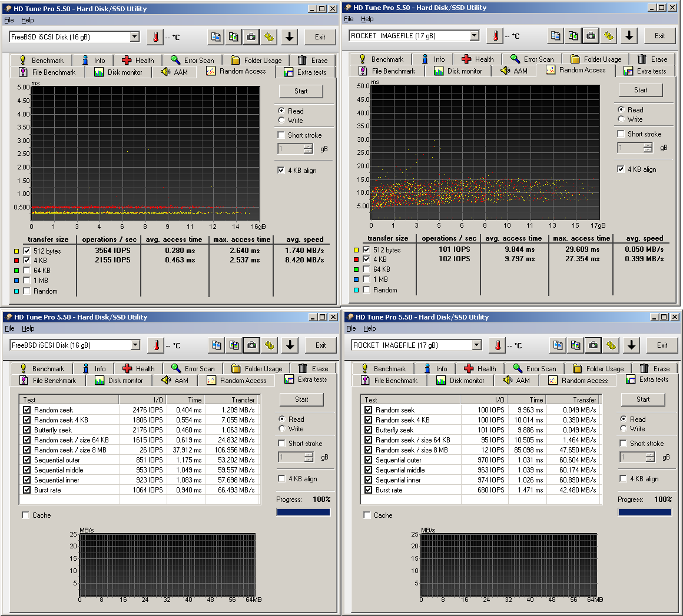Start extra tests in bottom-right window
The image size is (683, 616).
pos(643,399)
